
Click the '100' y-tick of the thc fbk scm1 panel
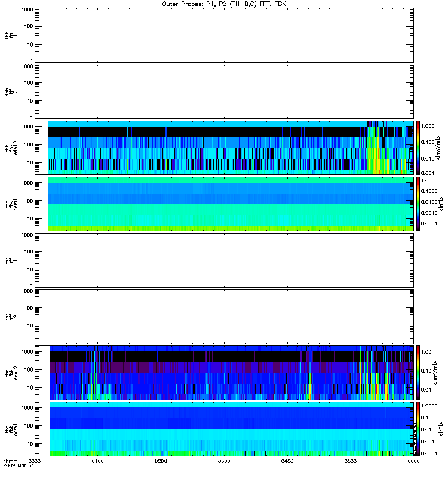[x=29, y=426]
